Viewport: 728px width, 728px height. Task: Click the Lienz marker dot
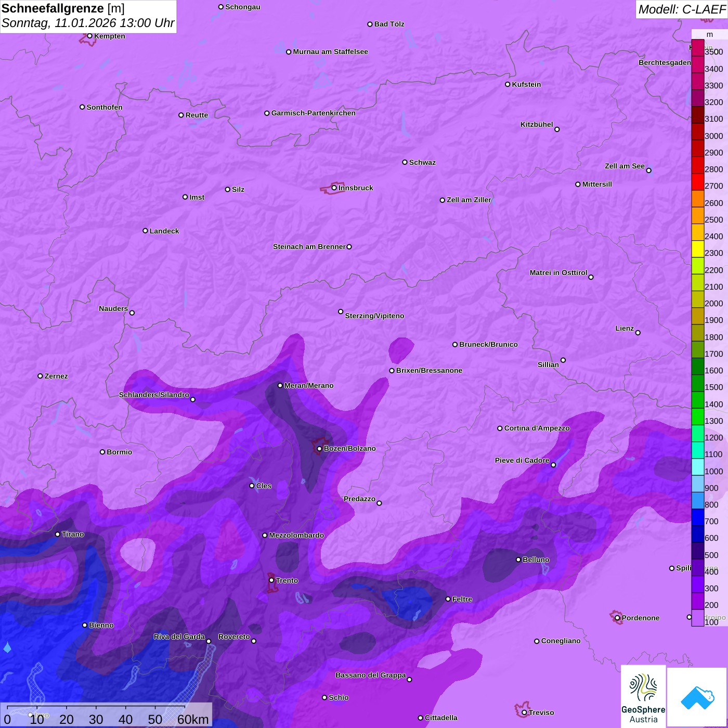pyautogui.click(x=638, y=333)
